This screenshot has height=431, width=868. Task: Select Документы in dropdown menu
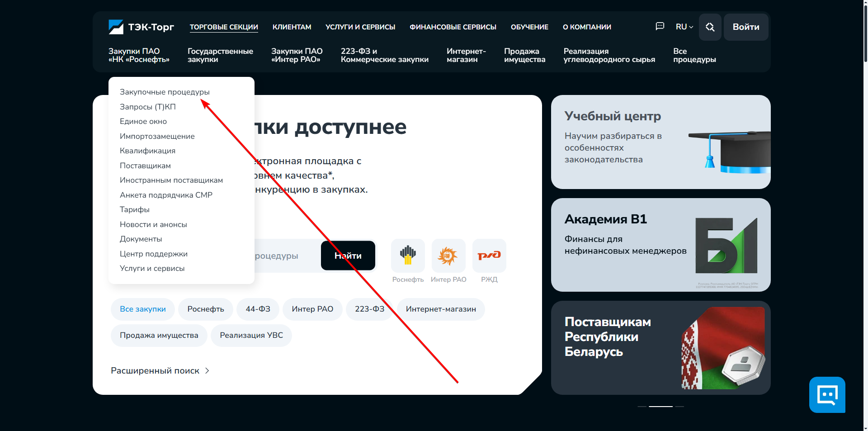click(141, 239)
